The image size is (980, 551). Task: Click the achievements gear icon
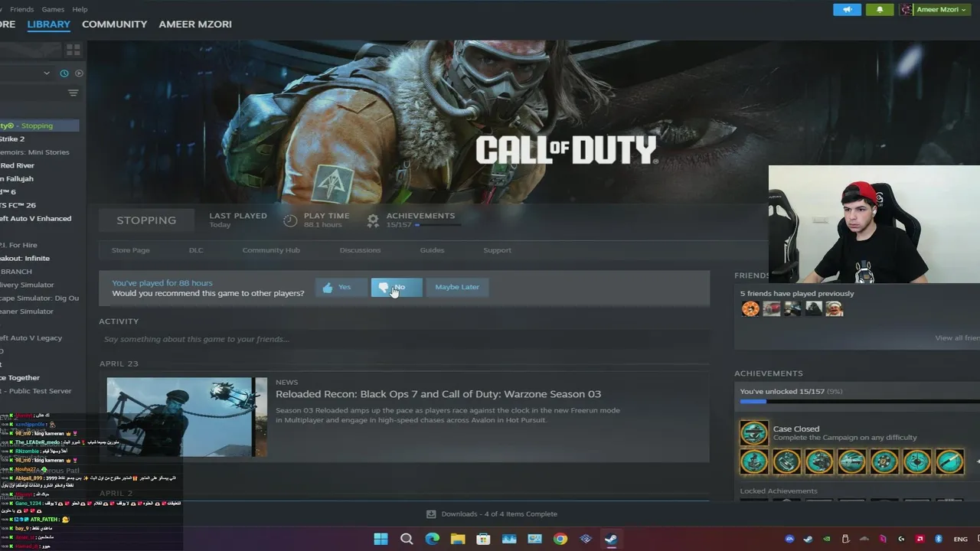click(373, 220)
